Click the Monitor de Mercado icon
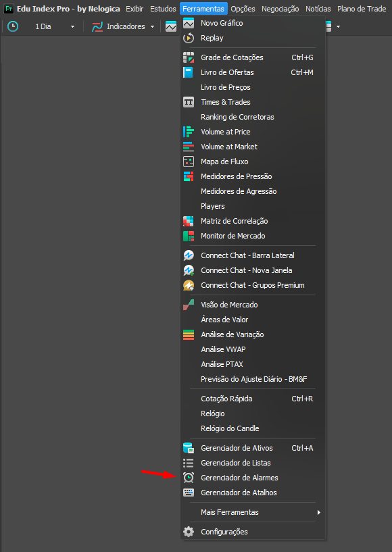Screen dimensions: 392x552 point(189,236)
